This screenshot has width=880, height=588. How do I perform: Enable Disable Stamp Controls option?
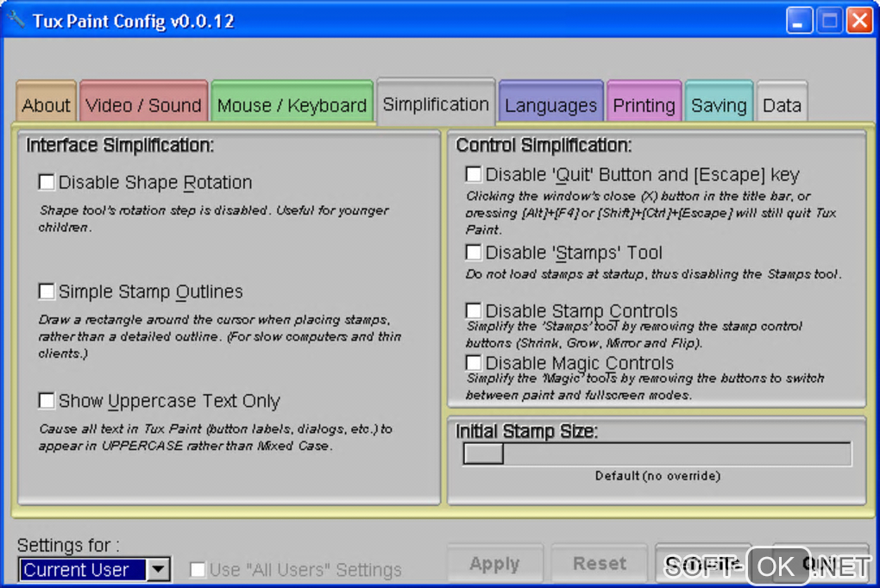(x=474, y=310)
